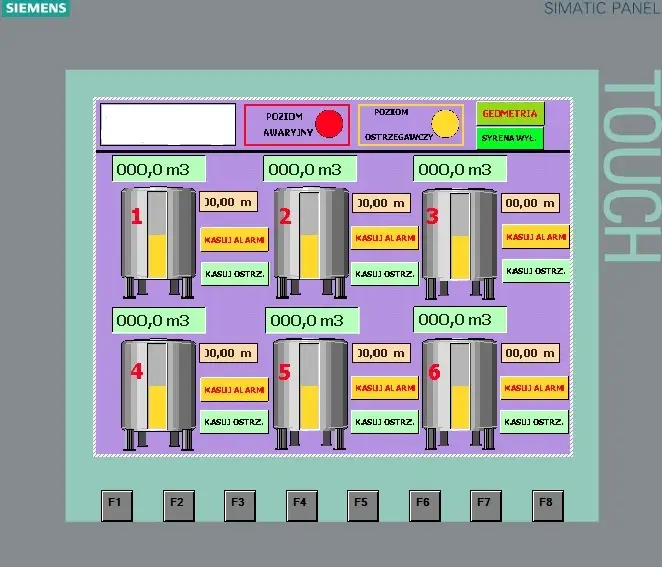Click Kasuj Alarm for tank 1
The image size is (662, 567).
[234, 239]
